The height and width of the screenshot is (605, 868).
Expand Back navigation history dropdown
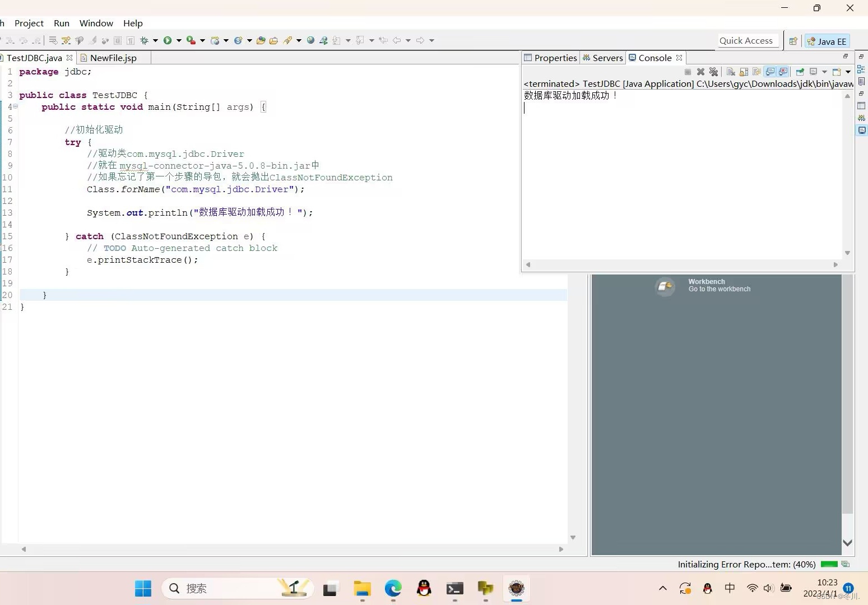click(408, 40)
